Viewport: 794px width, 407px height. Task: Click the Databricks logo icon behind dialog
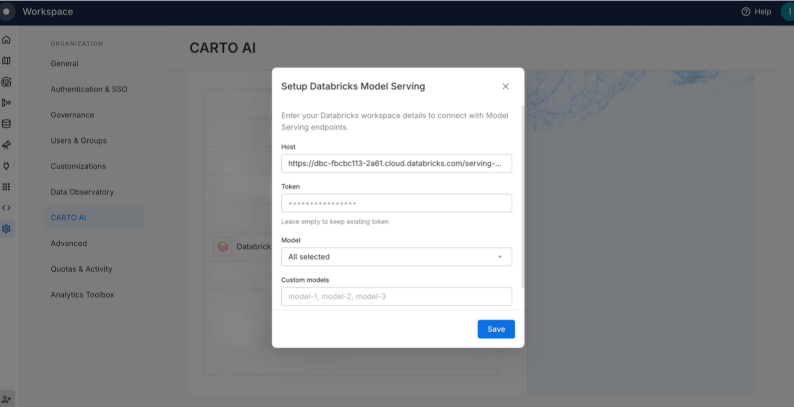pos(222,246)
